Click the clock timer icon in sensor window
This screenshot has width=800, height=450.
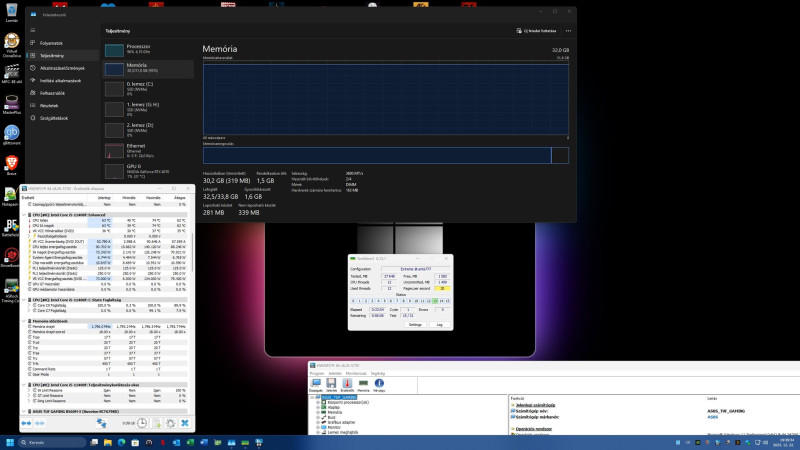click(143, 424)
